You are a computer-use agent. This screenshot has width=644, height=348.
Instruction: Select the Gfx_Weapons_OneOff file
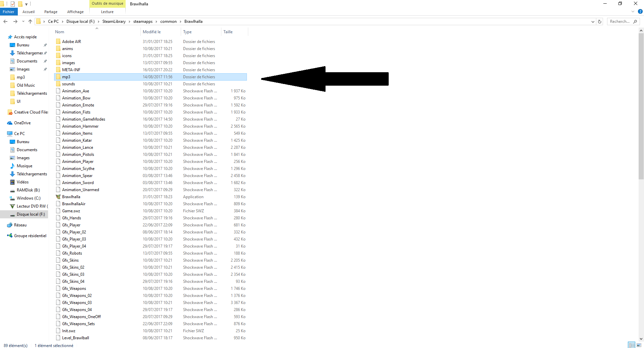(x=151, y=317)
